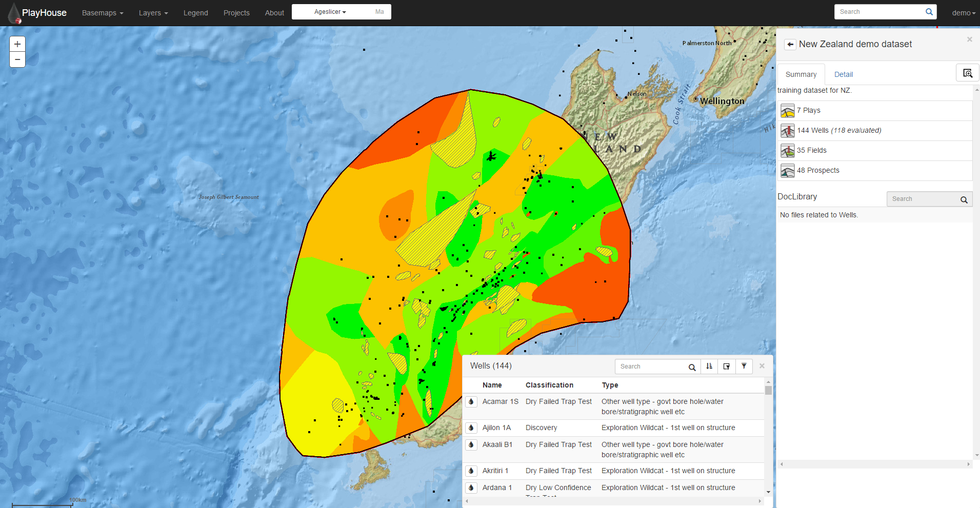Click the Wellington label on the map
This screenshot has height=508, width=980.
pos(722,101)
